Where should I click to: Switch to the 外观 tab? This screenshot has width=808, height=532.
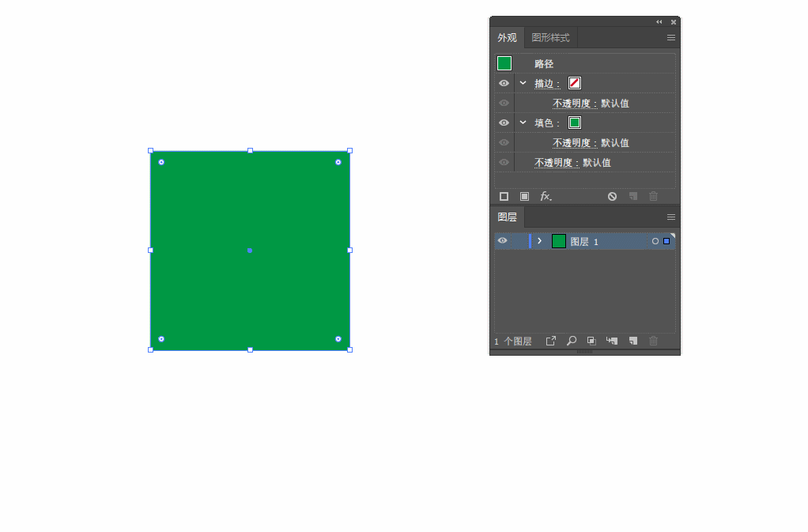(507, 38)
